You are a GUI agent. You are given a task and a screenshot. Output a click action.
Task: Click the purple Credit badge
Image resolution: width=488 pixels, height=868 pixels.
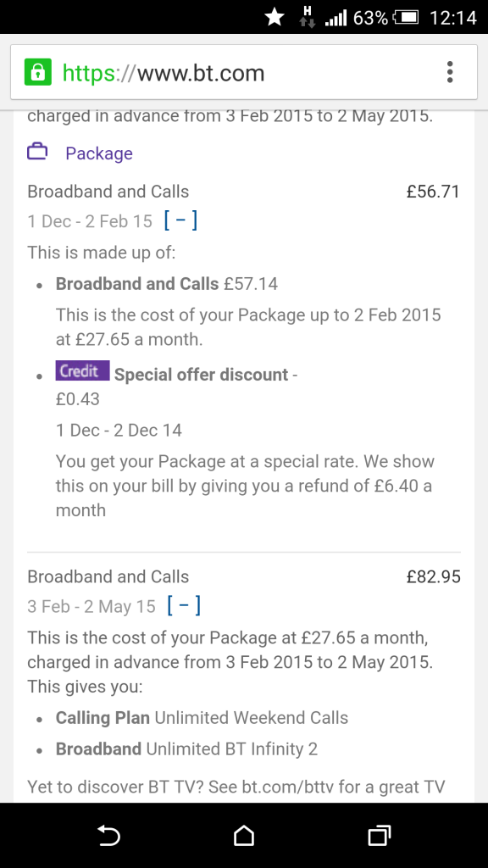click(82, 370)
